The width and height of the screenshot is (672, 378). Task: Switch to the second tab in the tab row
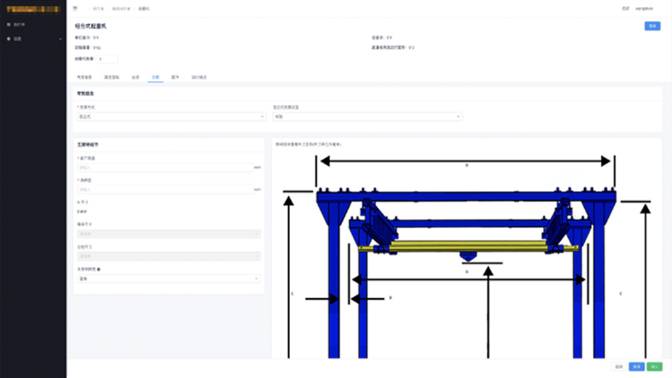(x=111, y=77)
